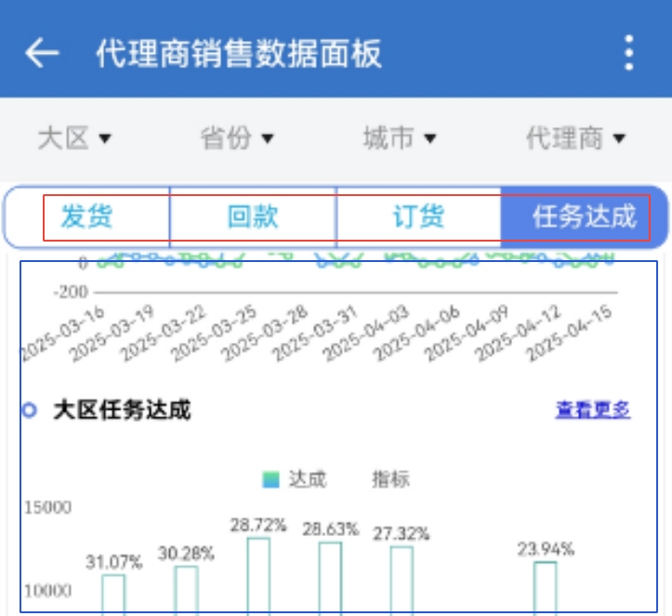Click the bar labeled 28.72%
672x616 pixels.
coord(258,577)
